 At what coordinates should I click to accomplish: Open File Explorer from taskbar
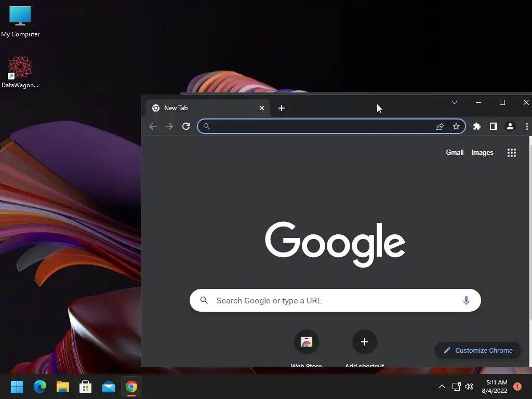pos(63,387)
